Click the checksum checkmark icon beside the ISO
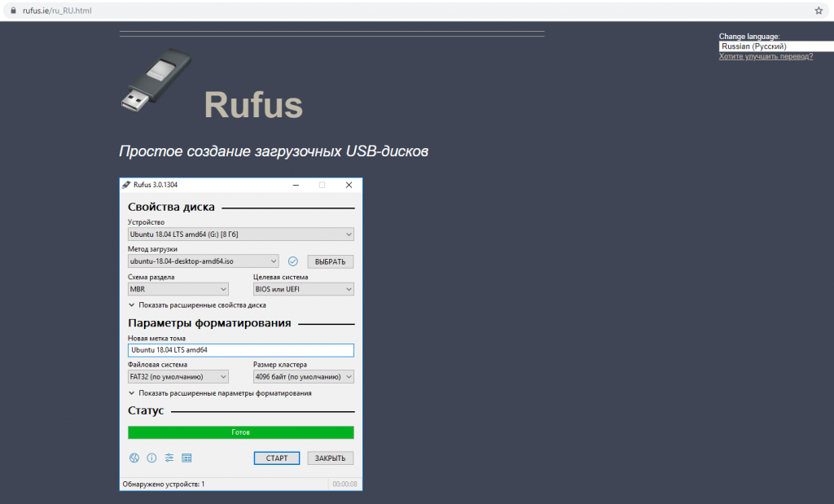 [x=292, y=261]
